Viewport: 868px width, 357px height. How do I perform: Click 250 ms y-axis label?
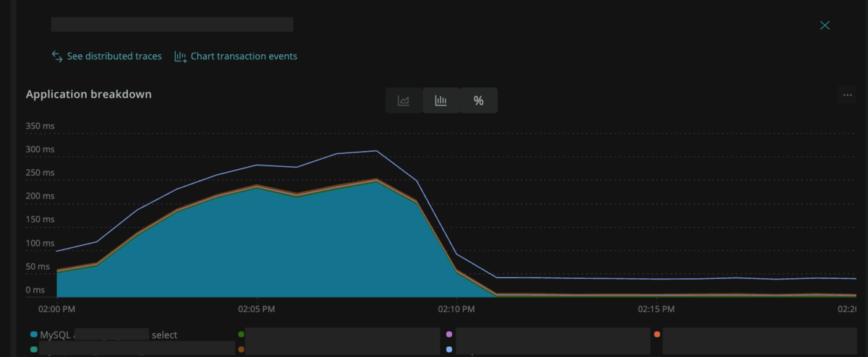(41, 173)
